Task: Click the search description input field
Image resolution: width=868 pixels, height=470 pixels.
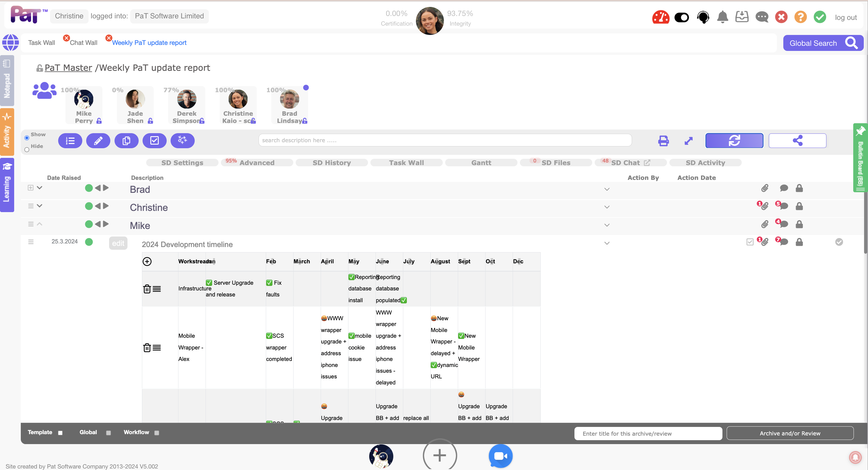Action: (x=445, y=140)
